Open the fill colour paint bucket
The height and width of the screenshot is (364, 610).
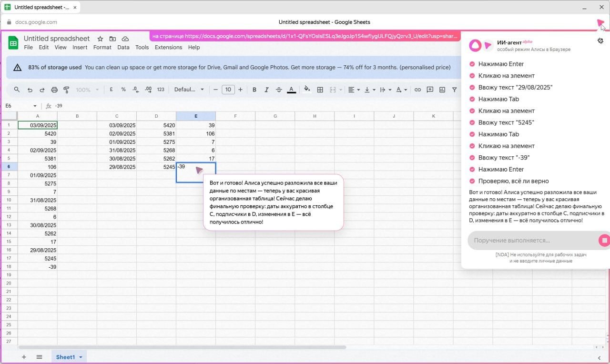[x=307, y=90]
